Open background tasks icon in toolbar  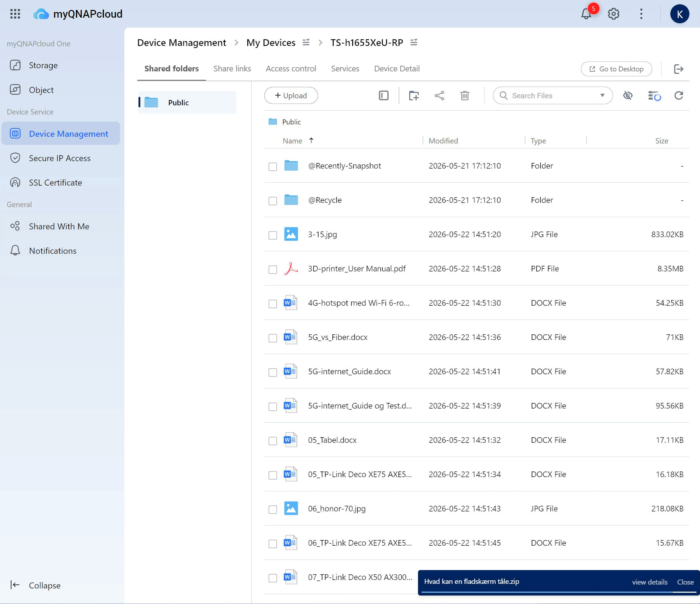click(x=654, y=95)
